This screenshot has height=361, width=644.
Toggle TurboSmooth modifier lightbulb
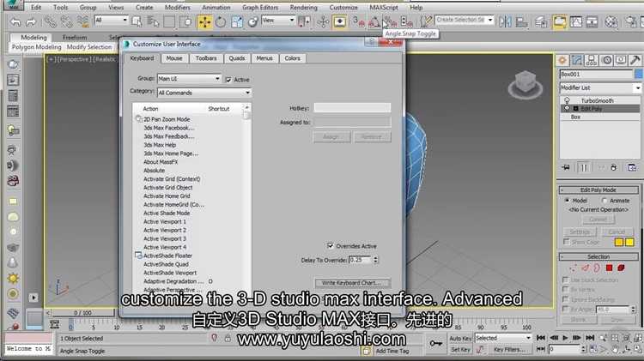coord(567,100)
